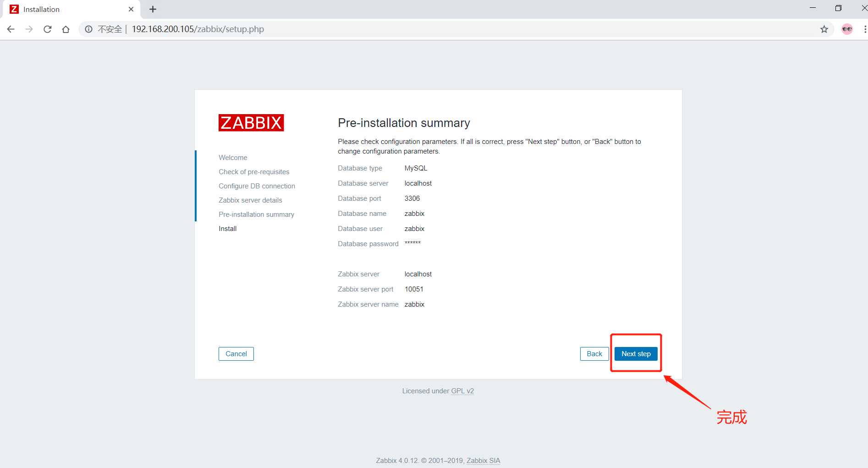View site info for insecure connection
This screenshot has width=868, height=468.
tap(88, 29)
